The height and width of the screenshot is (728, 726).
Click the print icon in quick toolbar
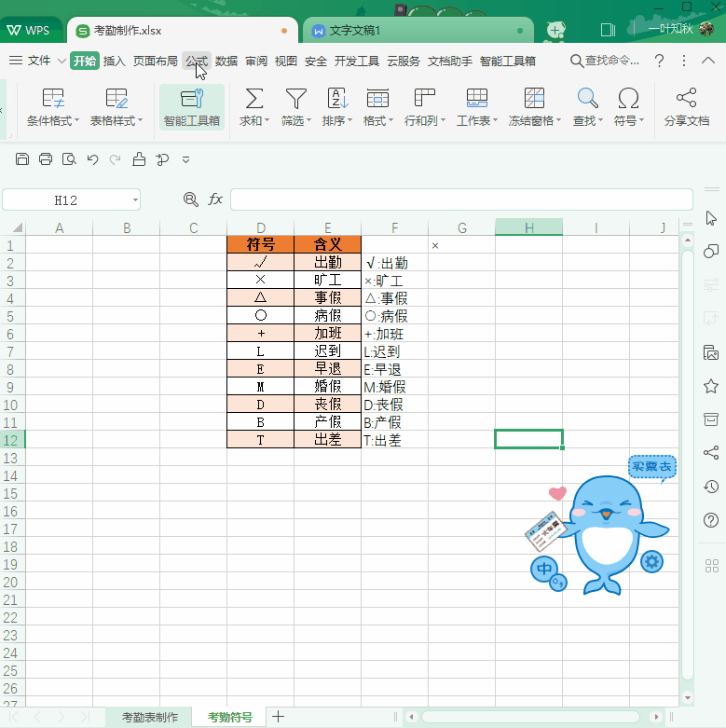(46, 159)
